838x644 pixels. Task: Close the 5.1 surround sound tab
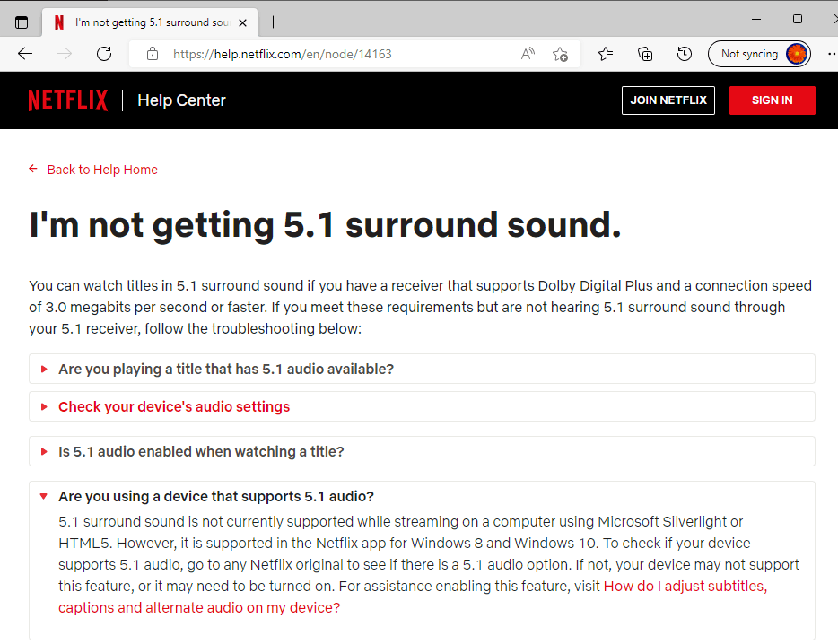(x=242, y=22)
